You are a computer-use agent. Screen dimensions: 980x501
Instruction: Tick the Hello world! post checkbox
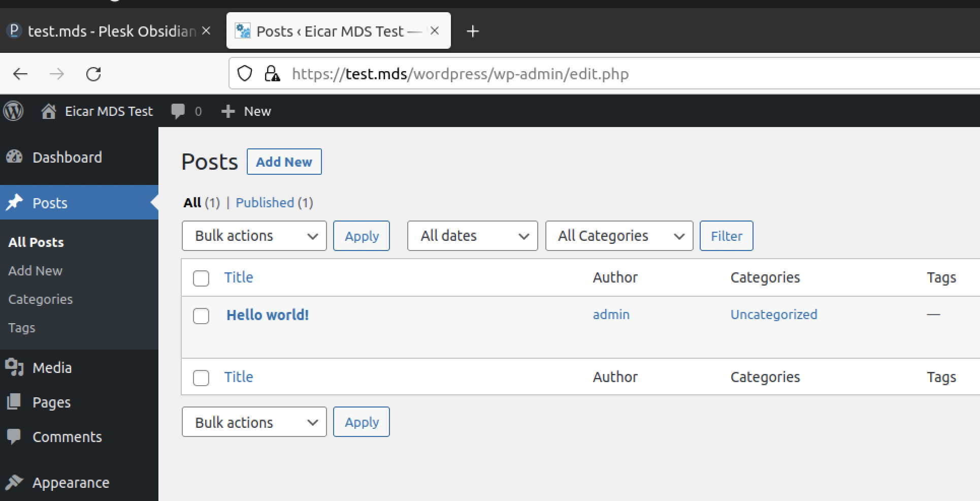pos(201,316)
